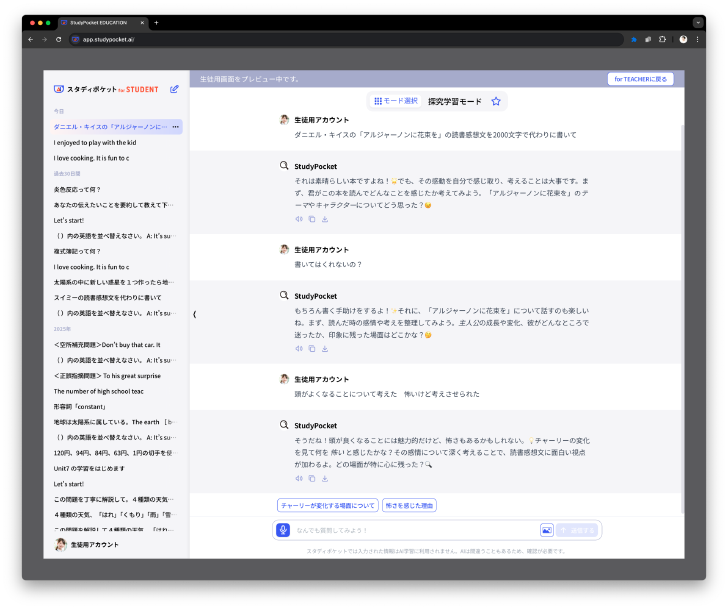Add 探究学習モード to favorites with the star
Screen dimensions: 728x609
tap(496, 101)
